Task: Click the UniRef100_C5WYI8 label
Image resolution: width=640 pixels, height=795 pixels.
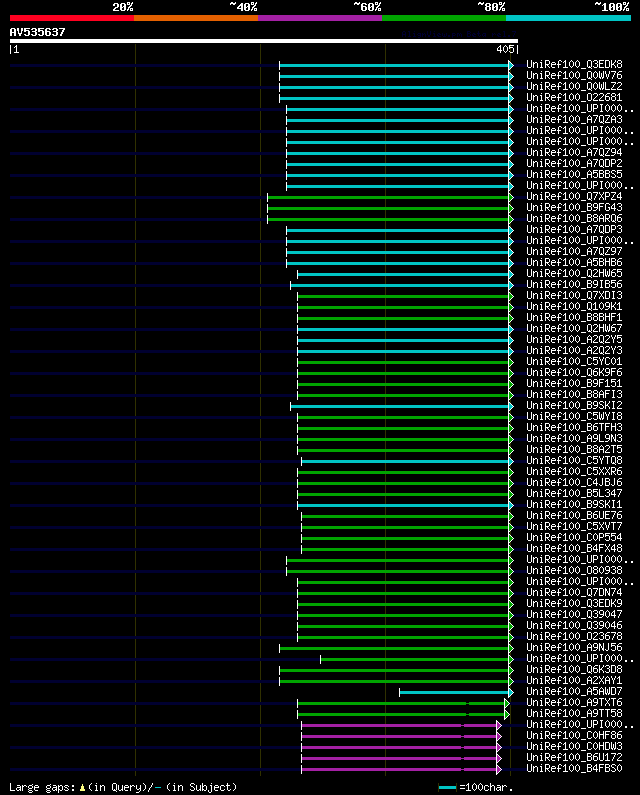Action: click(x=574, y=416)
